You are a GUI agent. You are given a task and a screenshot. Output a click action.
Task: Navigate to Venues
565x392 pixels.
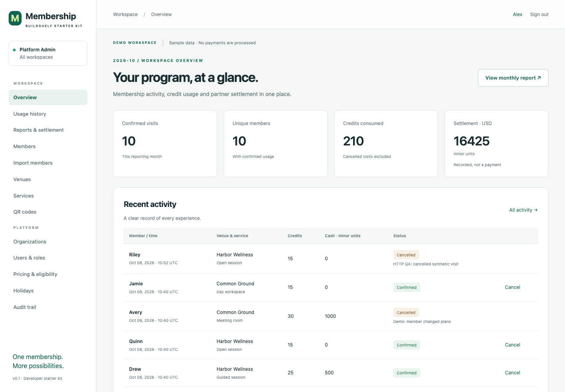(x=48, y=180)
